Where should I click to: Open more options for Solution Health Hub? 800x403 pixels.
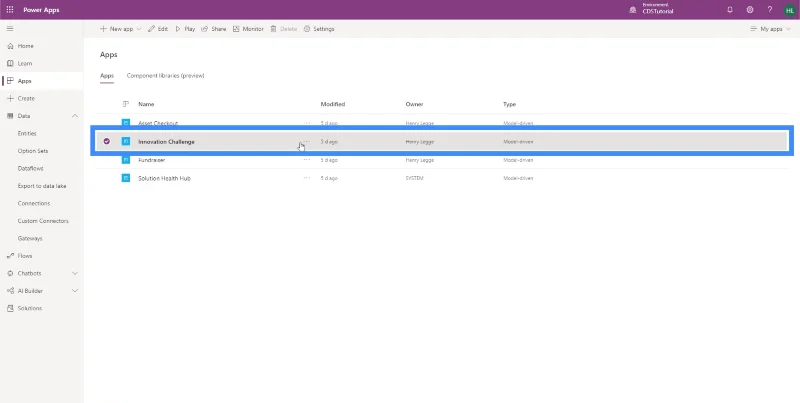click(307, 178)
